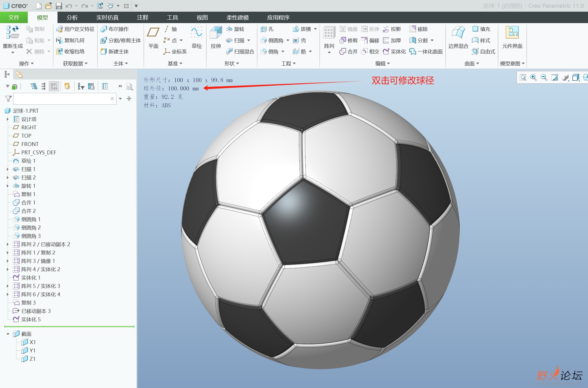Click the Shell (壳) tool
Screen dimensions: 588x388
pos(300,40)
